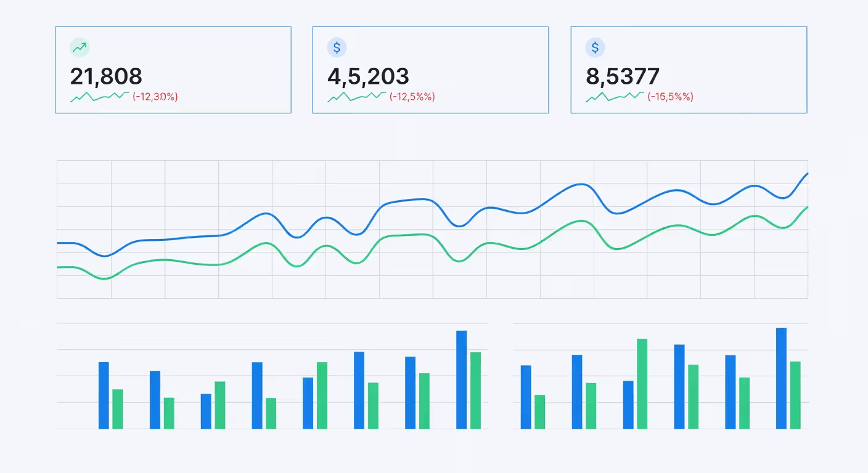Click the shortest blue bar in left bar chart

[x=206, y=411]
